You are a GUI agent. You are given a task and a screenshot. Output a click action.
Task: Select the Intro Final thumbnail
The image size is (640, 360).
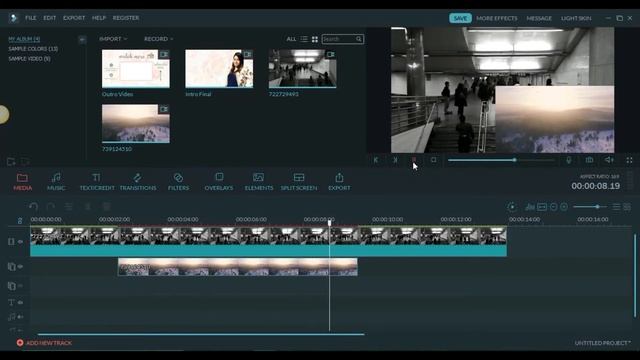pyautogui.click(x=219, y=69)
